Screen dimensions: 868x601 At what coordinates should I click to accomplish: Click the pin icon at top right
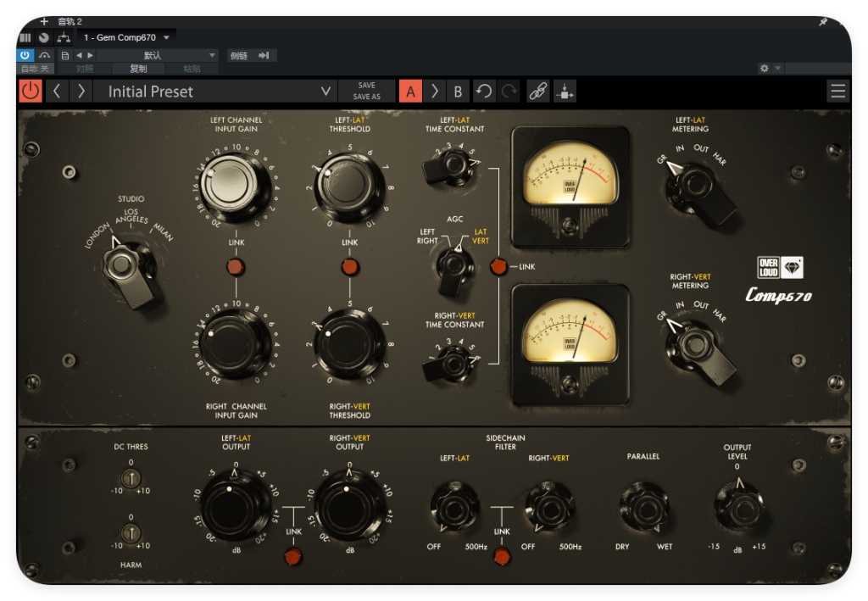pyautogui.click(x=823, y=22)
